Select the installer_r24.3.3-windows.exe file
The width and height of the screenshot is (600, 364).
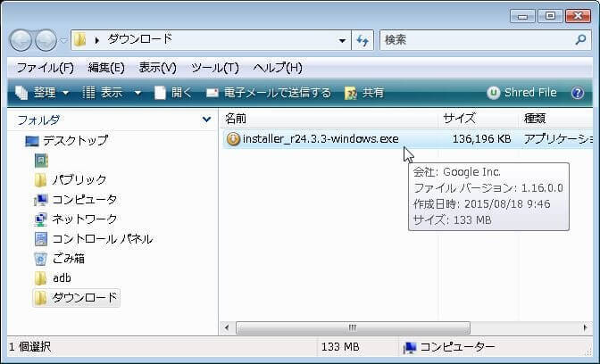click(x=320, y=138)
